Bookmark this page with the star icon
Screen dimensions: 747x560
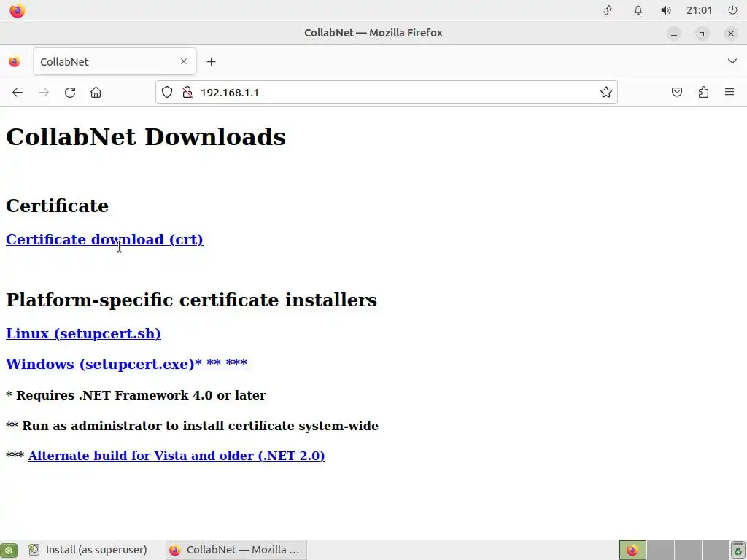click(x=606, y=92)
